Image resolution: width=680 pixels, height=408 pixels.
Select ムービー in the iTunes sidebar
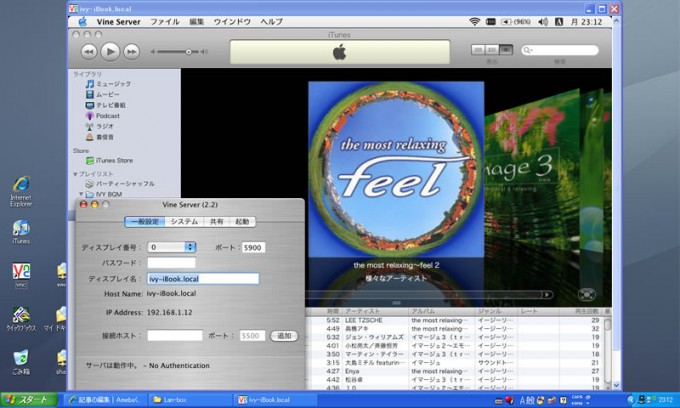pyautogui.click(x=108, y=94)
